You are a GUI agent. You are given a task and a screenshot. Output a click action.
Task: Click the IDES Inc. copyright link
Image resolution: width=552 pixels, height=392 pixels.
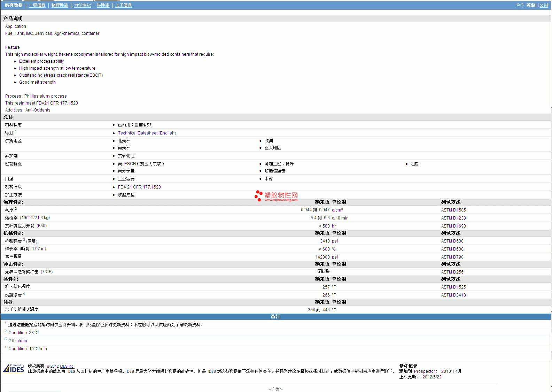click(67, 366)
